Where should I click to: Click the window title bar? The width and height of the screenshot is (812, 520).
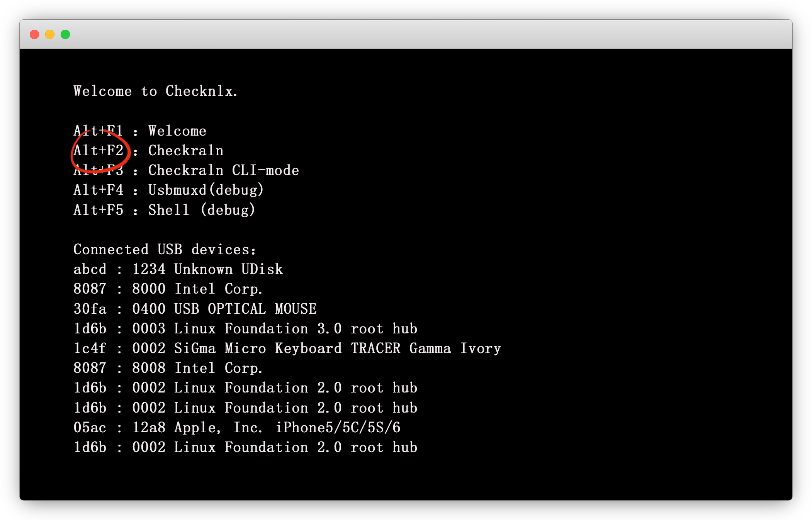click(406, 35)
